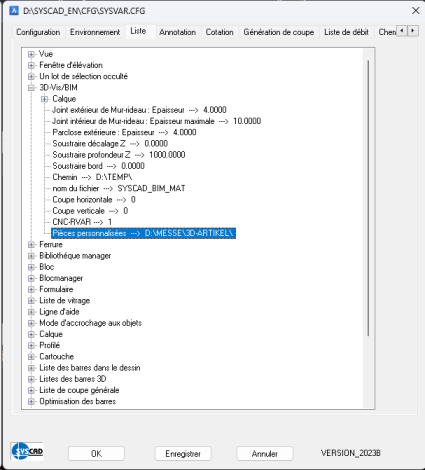This screenshot has width=425, height=470.
Task: Select the Chemin D:\TEMP\ entry
Action: pyautogui.click(x=92, y=177)
